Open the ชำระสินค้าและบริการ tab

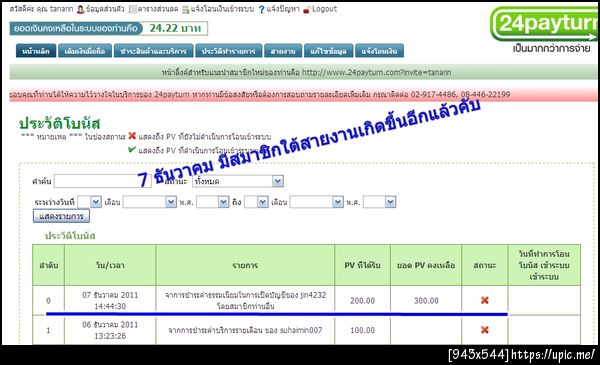[x=153, y=51]
